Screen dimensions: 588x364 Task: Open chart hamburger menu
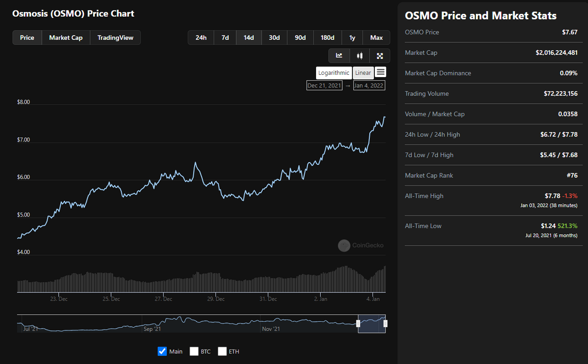[380, 72]
